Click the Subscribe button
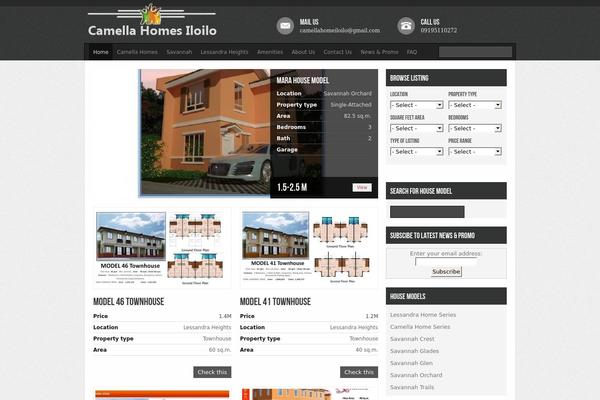Image resolution: width=600 pixels, height=400 pixels. tap(446, 272)
